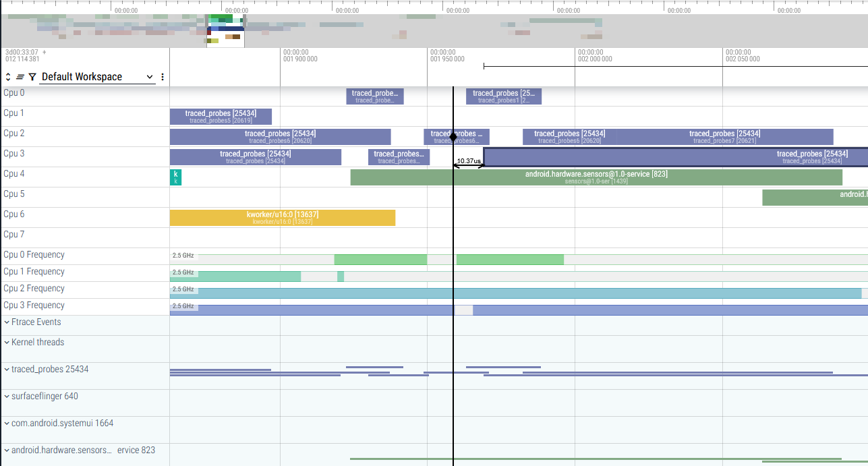This screenshot has width=868, height=466.
Task: Click the clear all pinned tracks icon
Action: (x=20, y=77)
